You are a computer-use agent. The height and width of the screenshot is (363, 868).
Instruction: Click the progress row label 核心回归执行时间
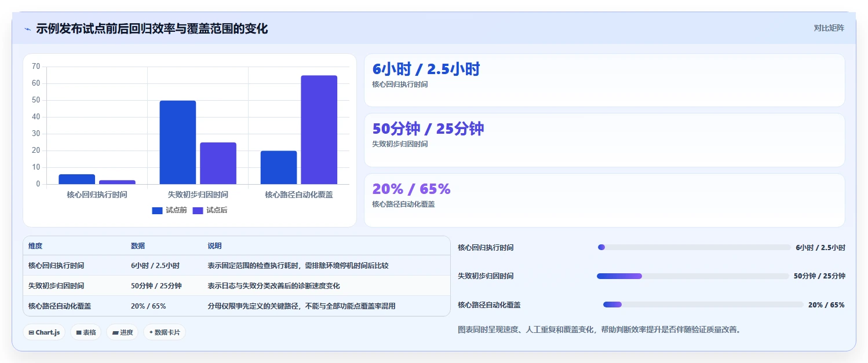point(486,248)
